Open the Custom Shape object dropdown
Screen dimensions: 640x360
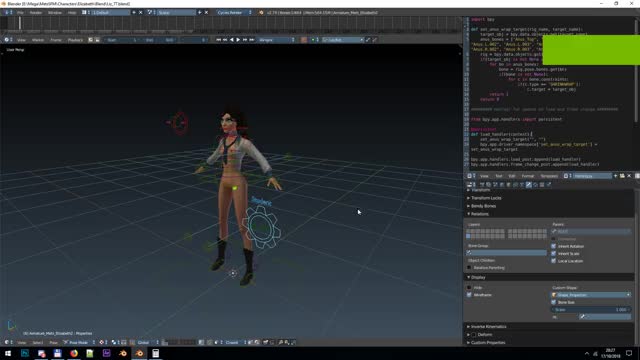[x=591, y=295]
